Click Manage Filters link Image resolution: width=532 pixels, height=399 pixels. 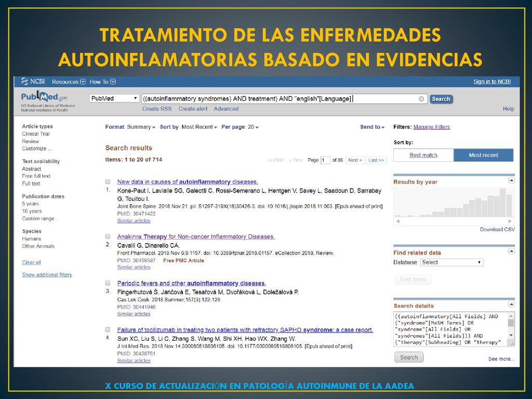[432, 127]
